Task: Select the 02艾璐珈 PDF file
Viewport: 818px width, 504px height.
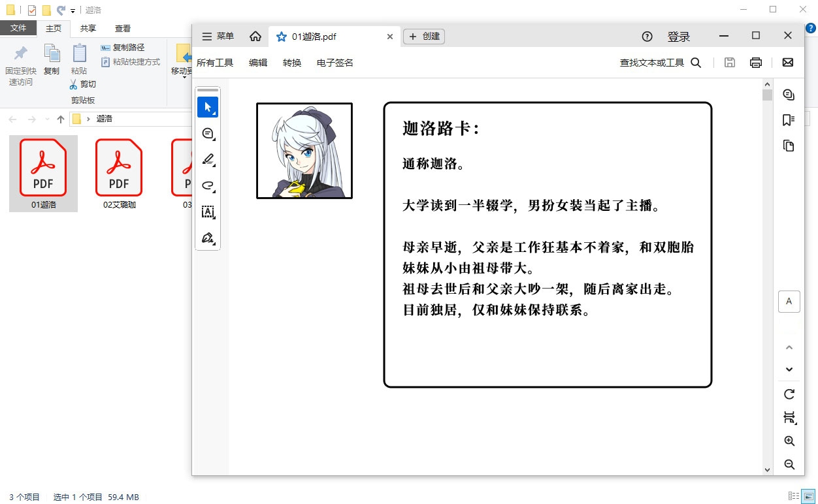Action: [x=119, y=173]
